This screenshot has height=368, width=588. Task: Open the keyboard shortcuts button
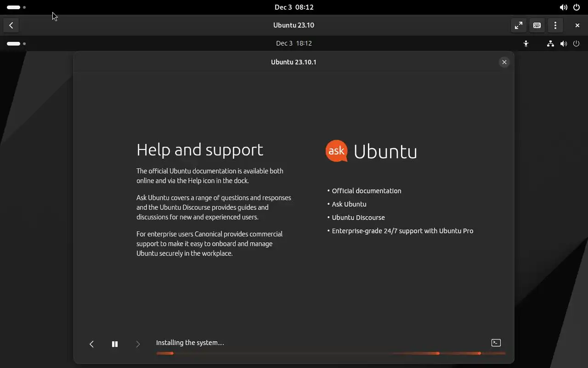(x=537, y=25)
